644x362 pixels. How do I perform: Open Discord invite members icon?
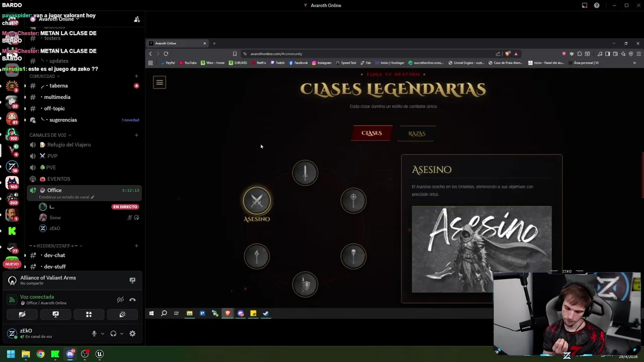[x=136, y=19]
